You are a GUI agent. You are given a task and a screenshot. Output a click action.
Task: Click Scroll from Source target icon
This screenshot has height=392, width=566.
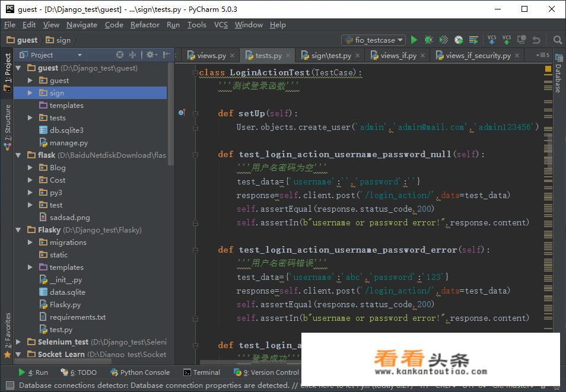(120, 55)
